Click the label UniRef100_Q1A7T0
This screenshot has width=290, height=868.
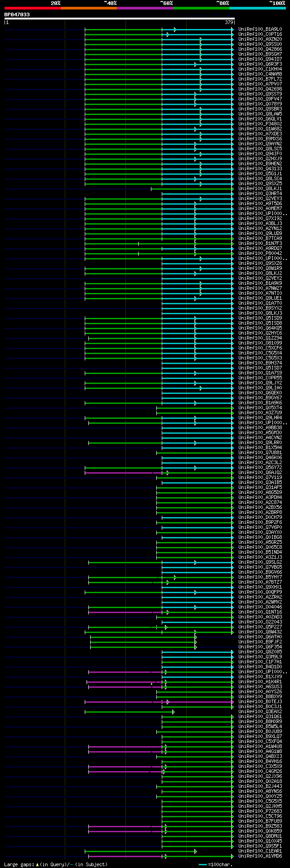tap(260, 303)
